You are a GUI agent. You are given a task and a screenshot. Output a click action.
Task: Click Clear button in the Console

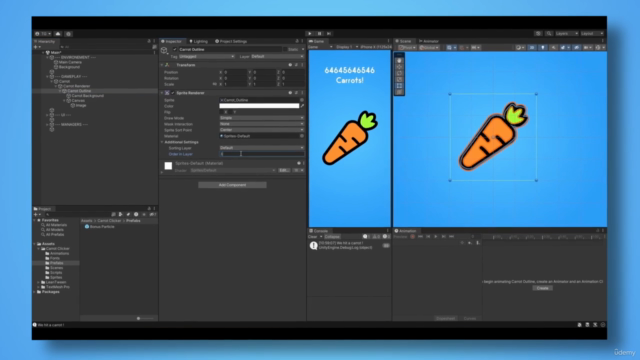[313, 237]
